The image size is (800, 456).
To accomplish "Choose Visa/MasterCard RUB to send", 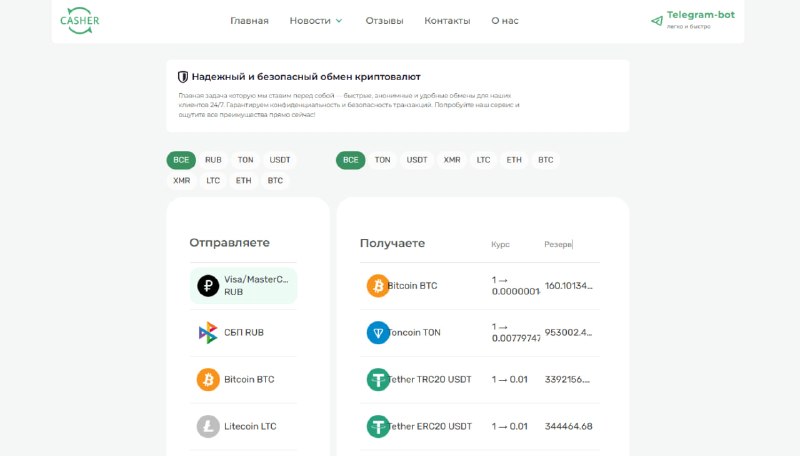I will (x=243, y=286).
